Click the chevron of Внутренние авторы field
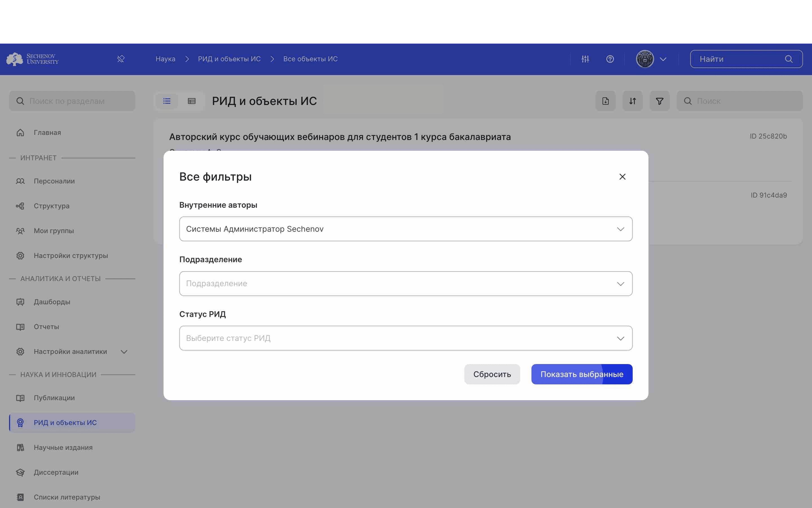The width and height of the screenshot is (812, 508). pyautogui.click(x=620, y=229)
